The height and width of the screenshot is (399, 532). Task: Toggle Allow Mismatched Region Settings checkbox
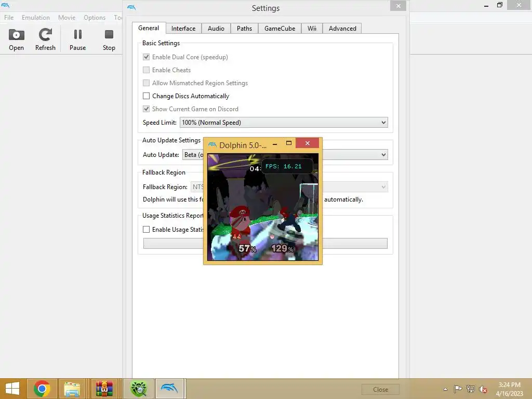click(146, 83)
